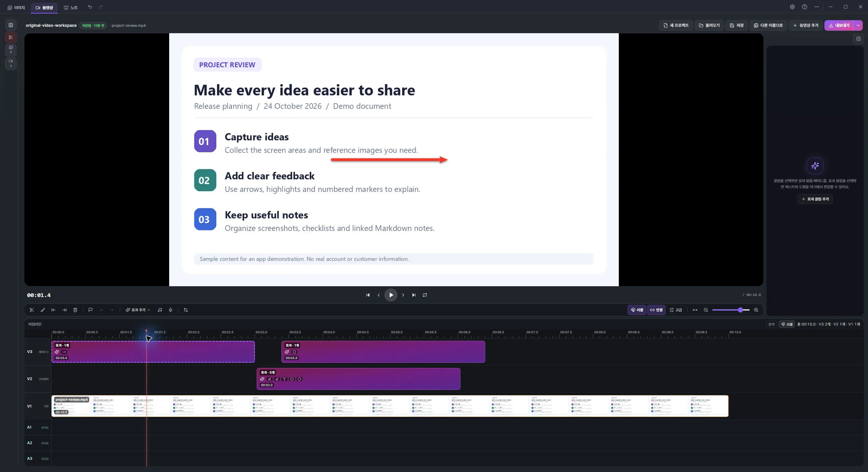Open the 고급 advanced settings
This screenshot has height=472, width=868.
[676, 310]
